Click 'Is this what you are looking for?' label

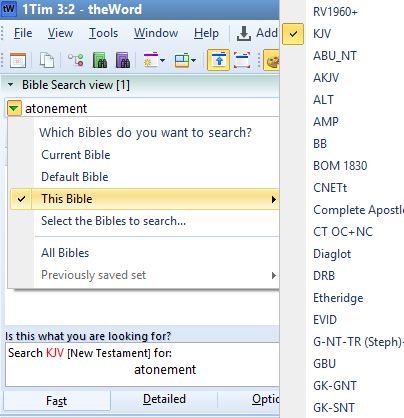tap(88, 336)
